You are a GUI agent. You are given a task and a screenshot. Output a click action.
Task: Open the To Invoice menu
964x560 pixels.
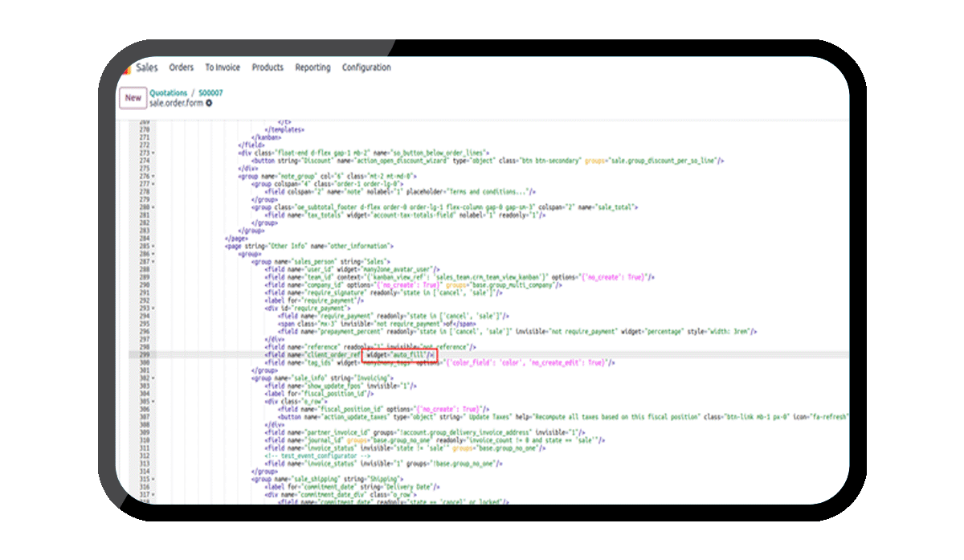click(x=223, y=67)
